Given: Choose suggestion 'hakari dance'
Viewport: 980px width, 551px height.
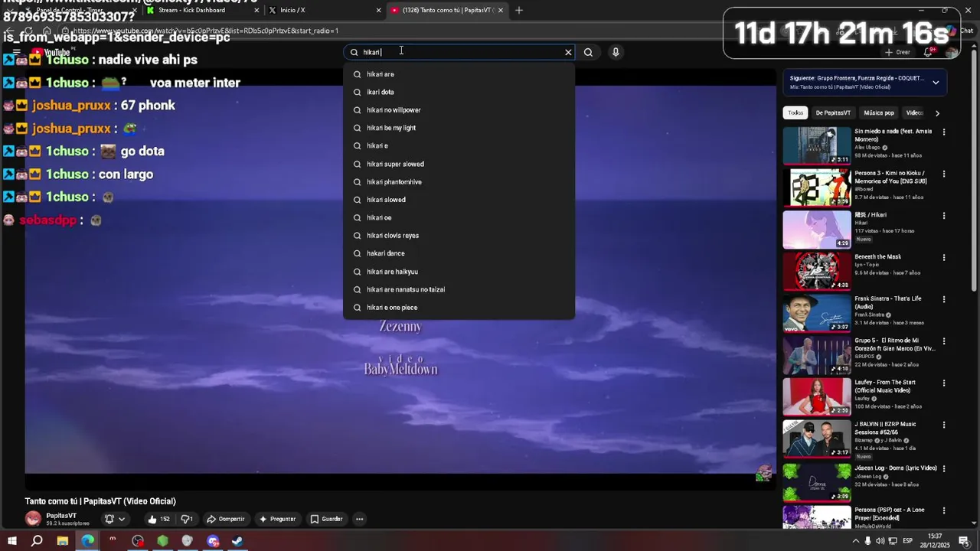Looking at the screenshot, I should tap(459, 253).
